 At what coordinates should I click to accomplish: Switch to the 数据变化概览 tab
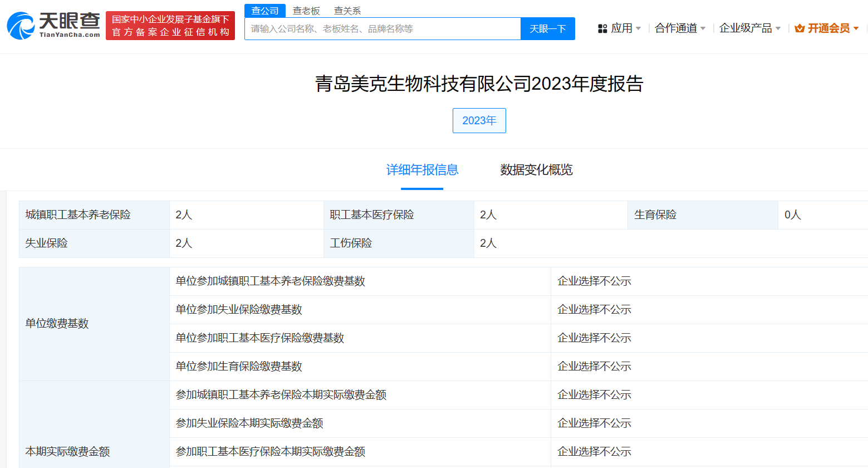[x=536, y=170]
